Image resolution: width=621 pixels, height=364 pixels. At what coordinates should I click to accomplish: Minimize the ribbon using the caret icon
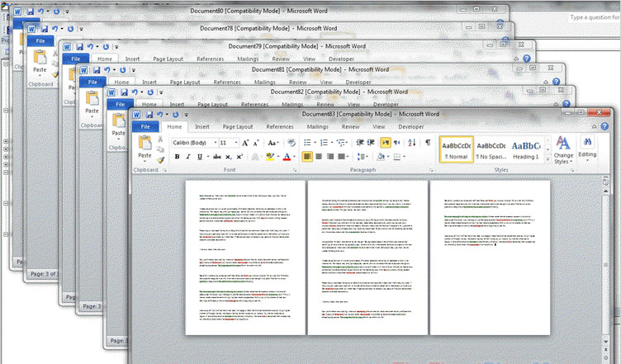click(594, 126)
